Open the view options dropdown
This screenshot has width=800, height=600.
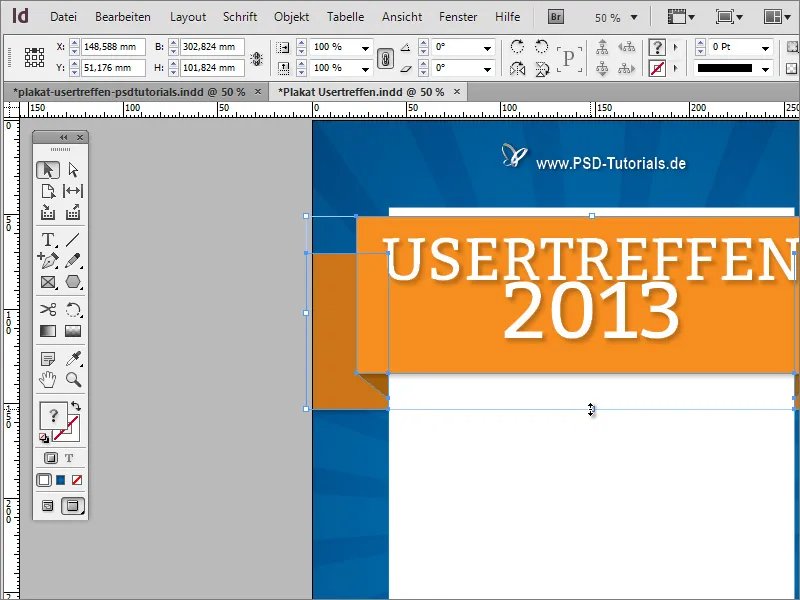[x=681, y=17]
